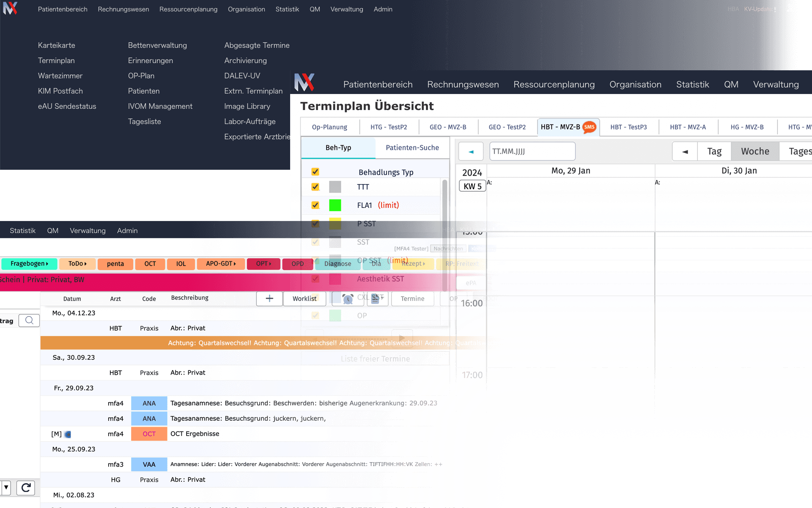Uncheck the FLA1 (limit) checkbox
The width and height of the screenshot is (812, 508).
[315, 205]
